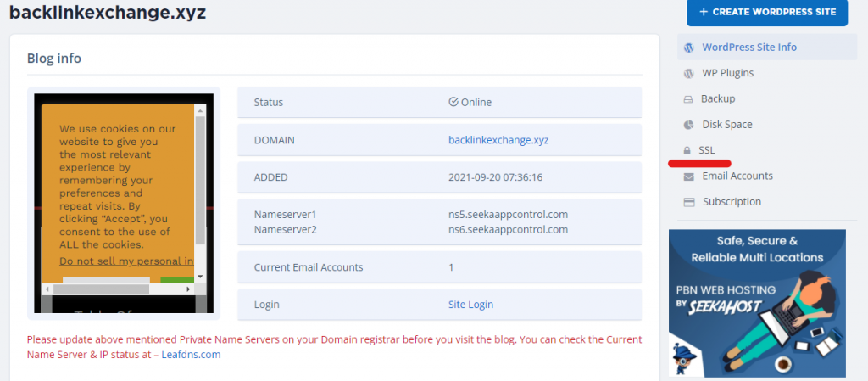Click the email accounts count 1
868x381 pixels.
tap(451, 267)
